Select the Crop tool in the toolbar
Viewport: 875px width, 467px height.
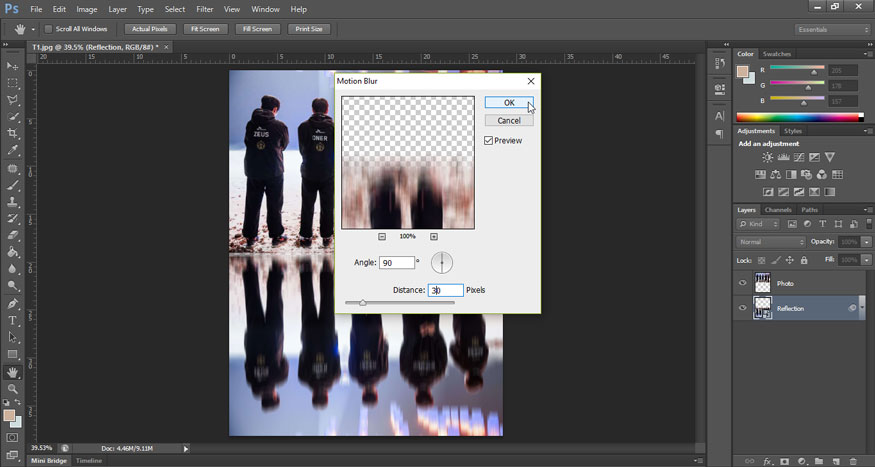coord(13,133)
